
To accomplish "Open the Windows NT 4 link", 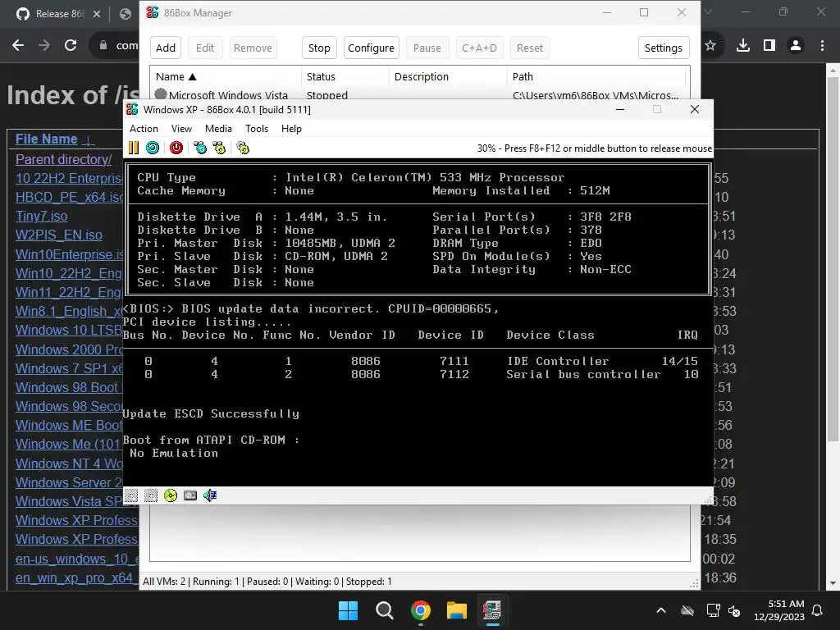I will 69,463.
